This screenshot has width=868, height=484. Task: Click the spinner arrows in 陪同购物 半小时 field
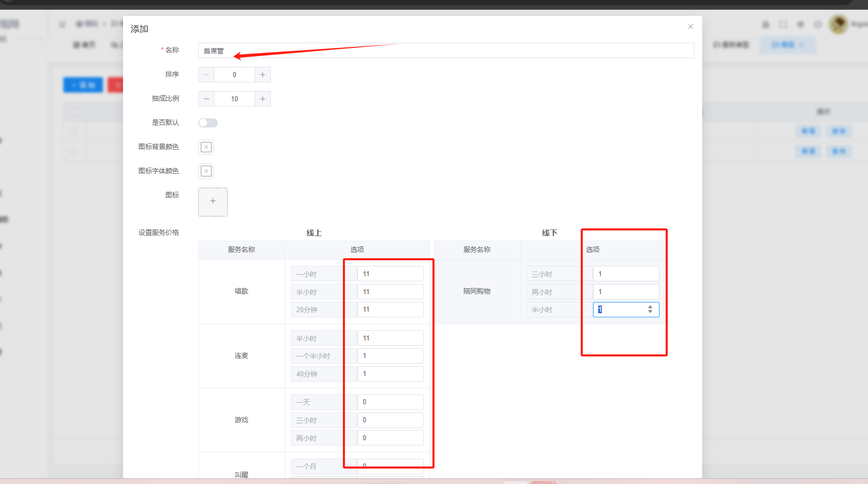650,309
